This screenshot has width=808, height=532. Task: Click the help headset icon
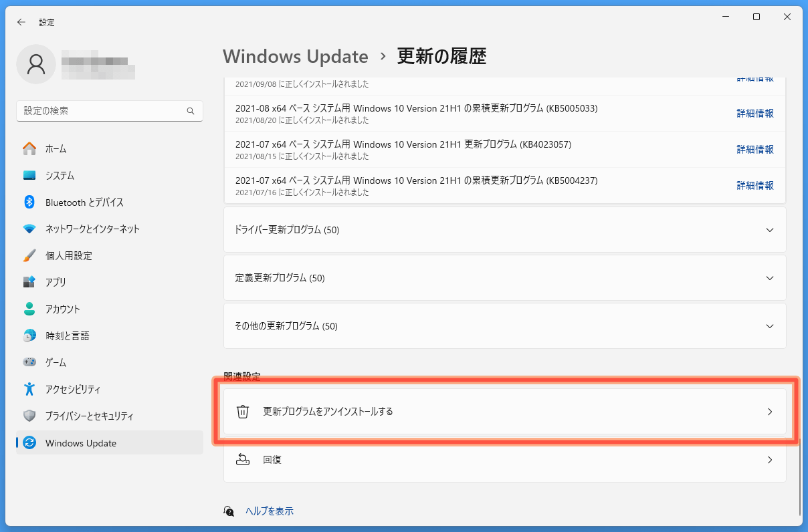(x=229, y=511)
